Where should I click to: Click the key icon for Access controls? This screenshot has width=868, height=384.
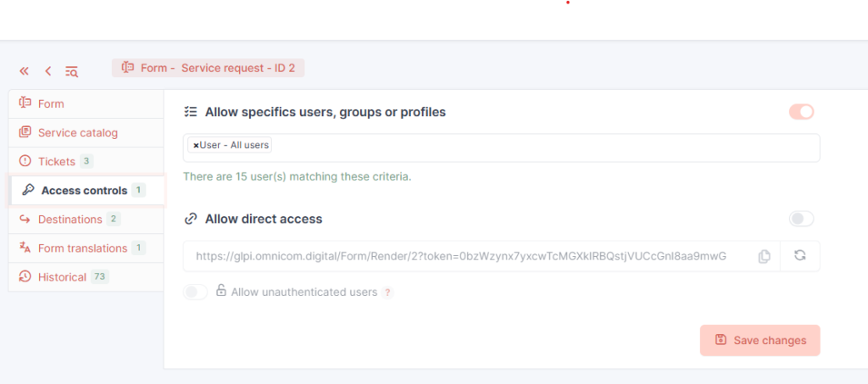pos(28,191)
